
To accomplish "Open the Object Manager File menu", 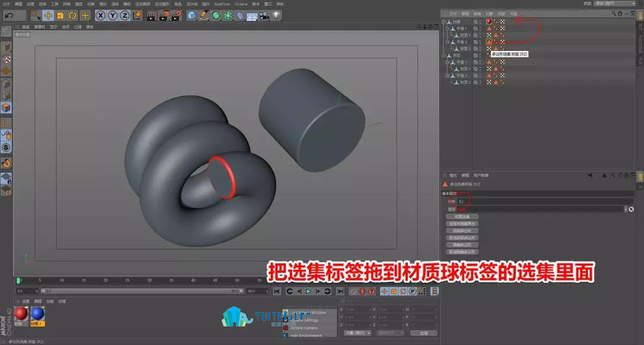I will [453, 14].
